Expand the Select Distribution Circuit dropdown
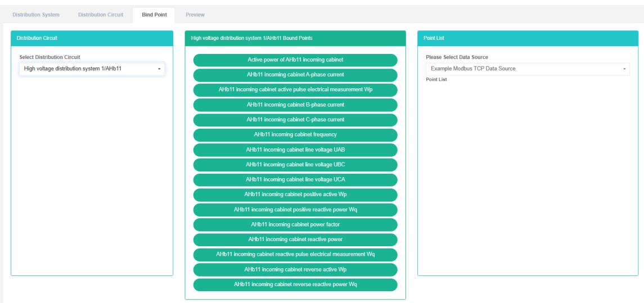Image resolution: width=644 pixels, height=303 pixels. point(92,69)
